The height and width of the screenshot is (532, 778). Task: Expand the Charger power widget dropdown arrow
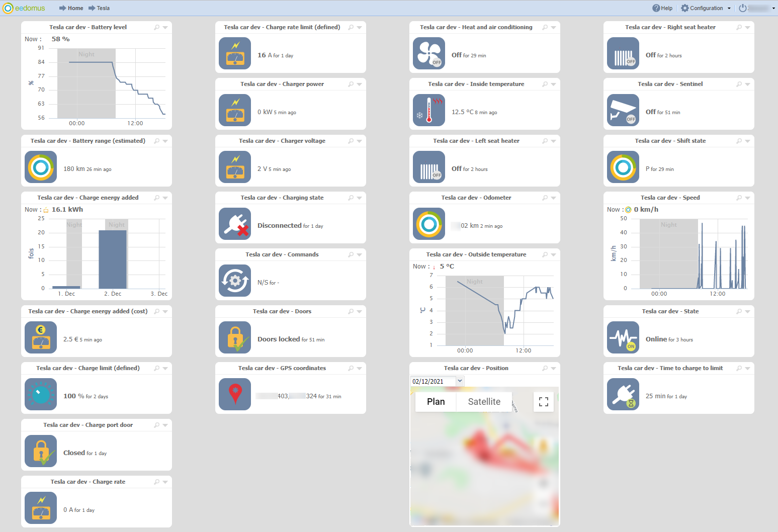(x=359, y=84)
